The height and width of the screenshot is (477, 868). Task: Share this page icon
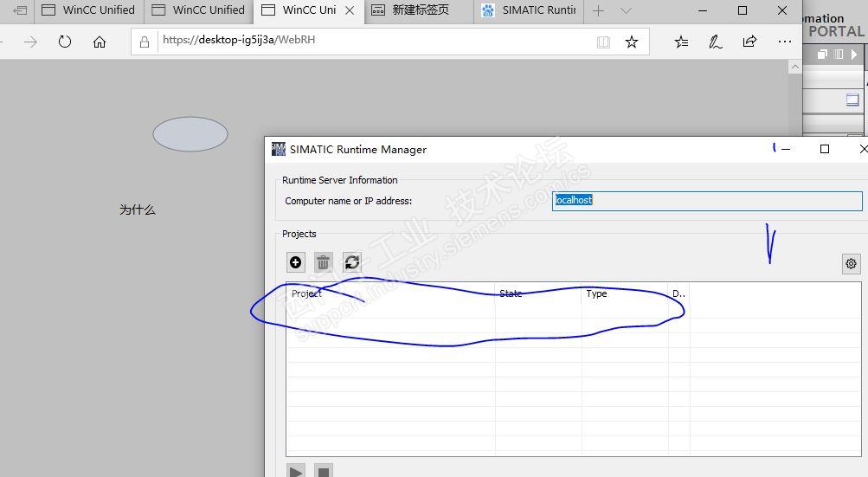749,42
